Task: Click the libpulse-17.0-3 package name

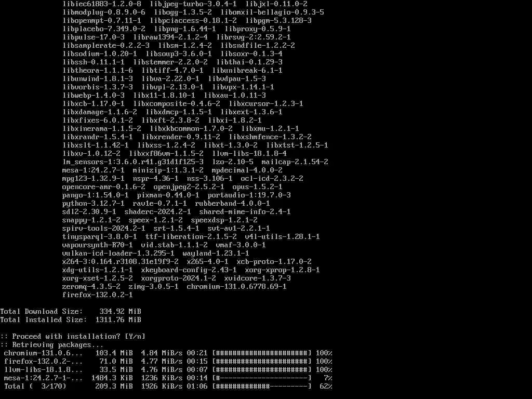Action: tap(94, 37)
